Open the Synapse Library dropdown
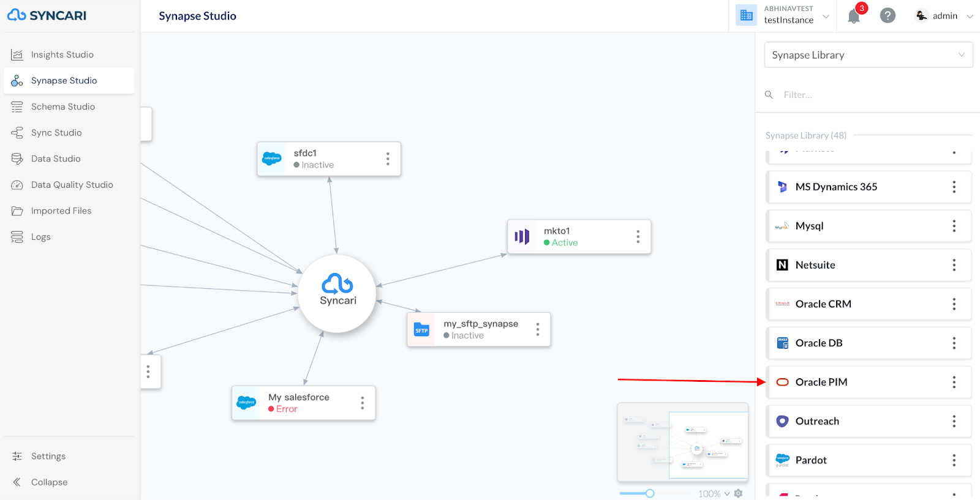 pyautogui.click(x=869, y=55)
